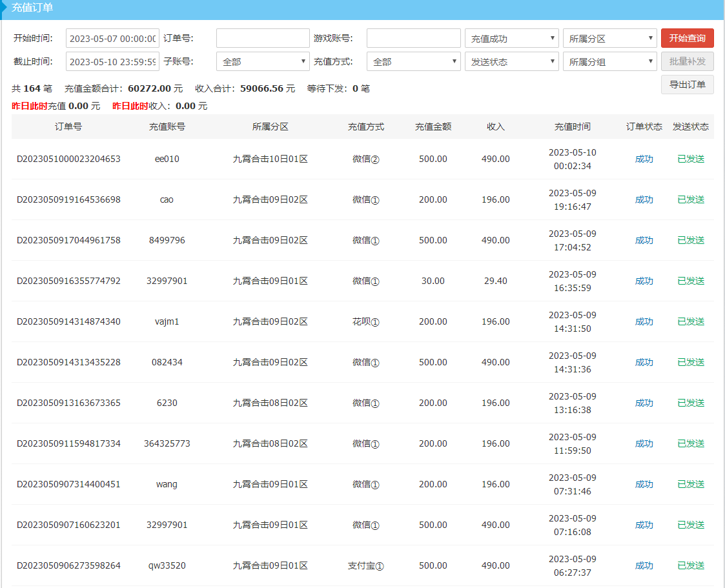The width and height of the screenshot is (725, 588).
Task: Open the 充值成功 status dropdown
Action: pyautogui.click(x=511, y=39)
